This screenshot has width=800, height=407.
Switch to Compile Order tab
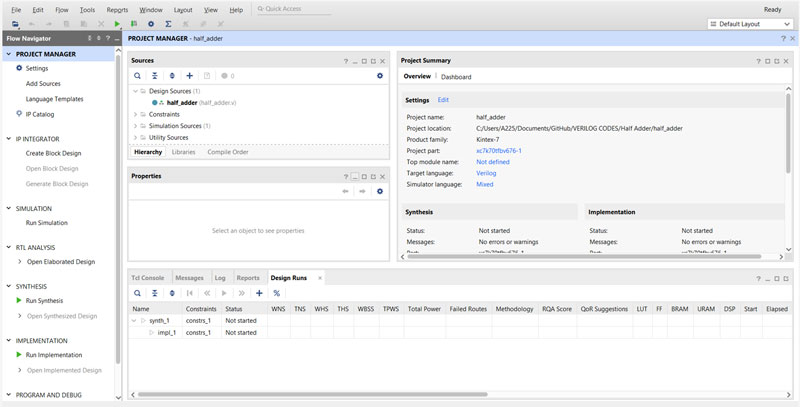pos(228,152)
